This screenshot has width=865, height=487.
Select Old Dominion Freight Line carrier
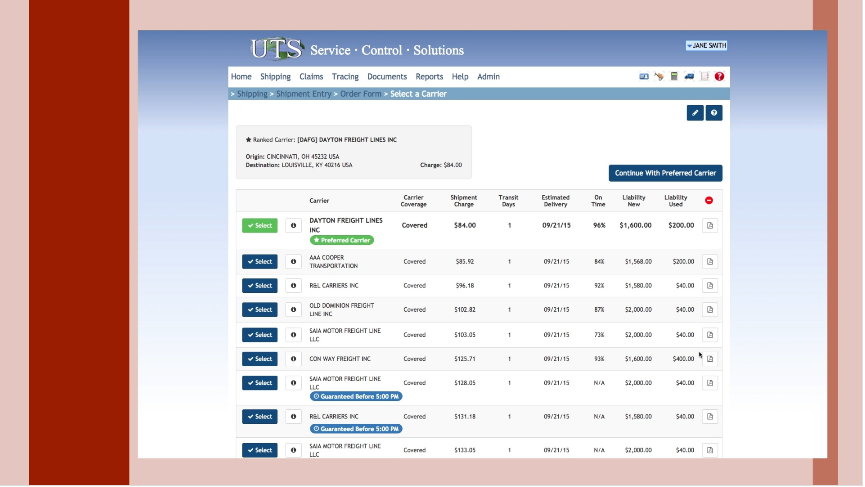[x=260, y=309]
